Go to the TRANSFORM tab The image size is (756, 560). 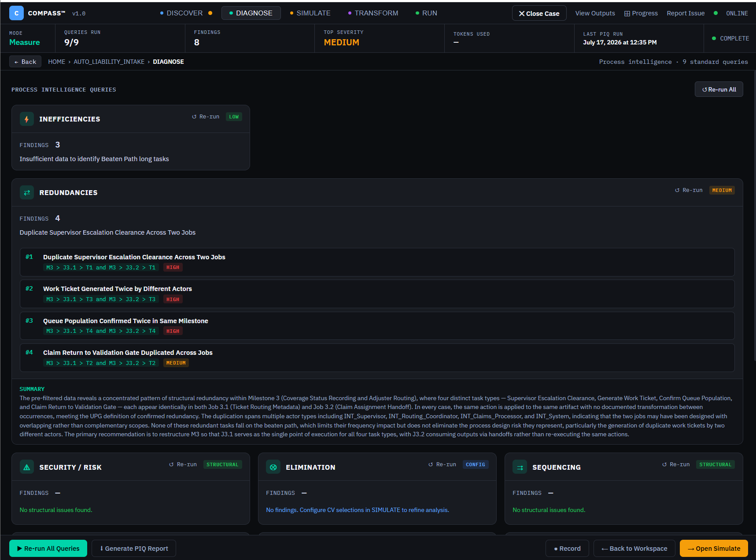tap(373, 13)
